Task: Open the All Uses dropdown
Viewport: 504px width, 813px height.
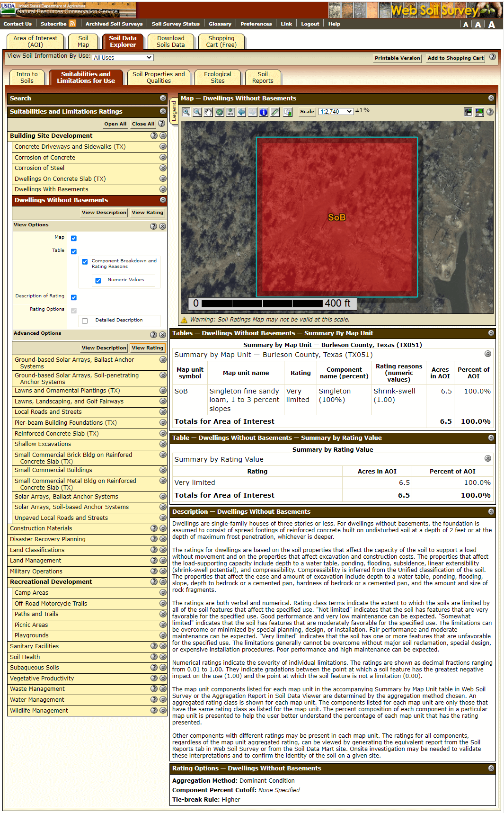Action: pyautogui.click(x=123, y=58)
